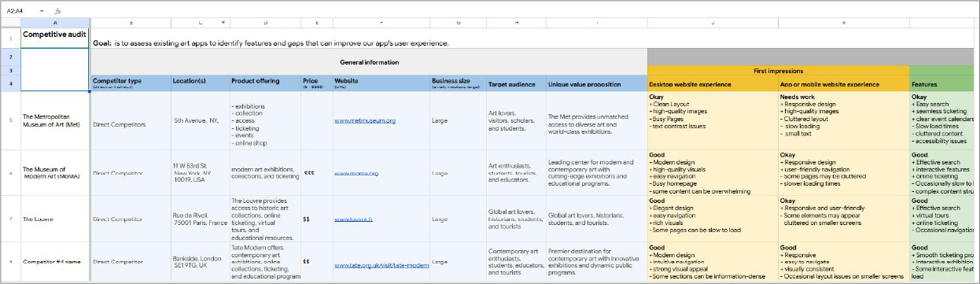Click the Tate Modern target audience cell
This screenshot has height=284, width=980.
[516, 262]
